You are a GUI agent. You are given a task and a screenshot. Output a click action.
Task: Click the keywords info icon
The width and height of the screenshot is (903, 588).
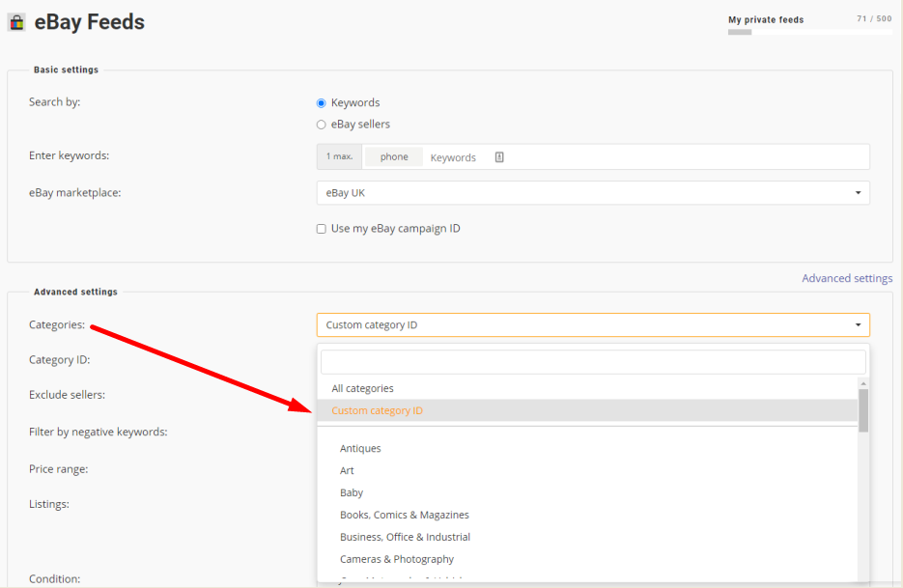pyautogui.click(x=499, y=157)
